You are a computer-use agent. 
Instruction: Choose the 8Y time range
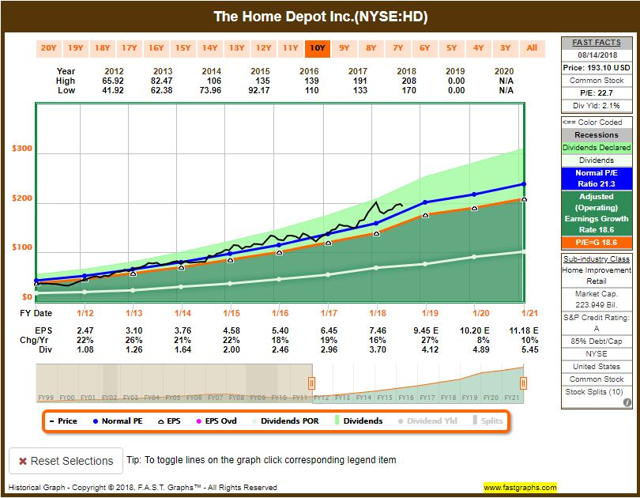[371, 48]
